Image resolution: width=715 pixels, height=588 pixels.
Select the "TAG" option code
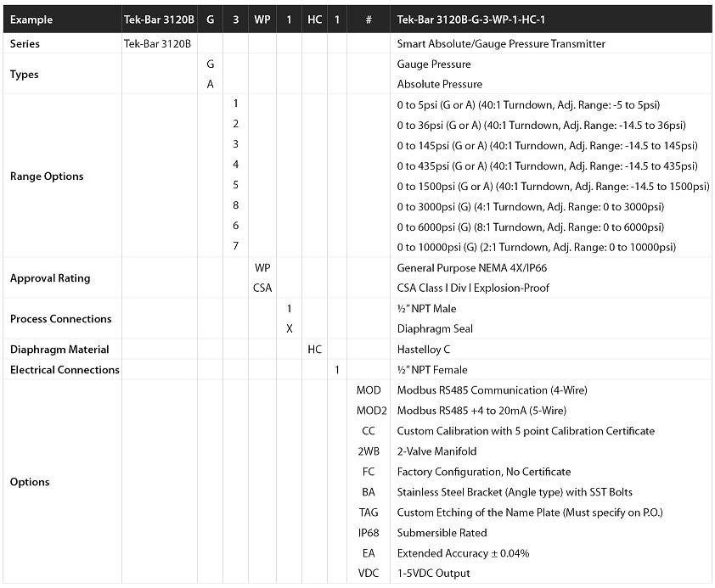point(369,512)
